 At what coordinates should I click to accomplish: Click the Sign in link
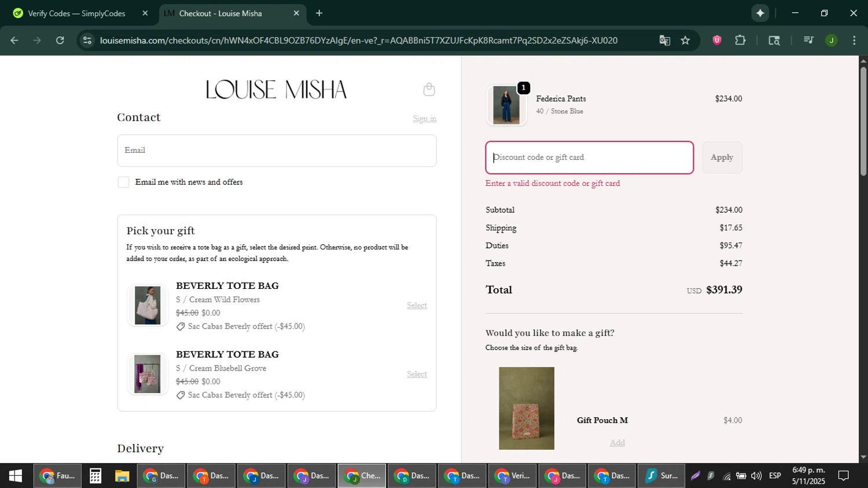[x=424, y=119]
